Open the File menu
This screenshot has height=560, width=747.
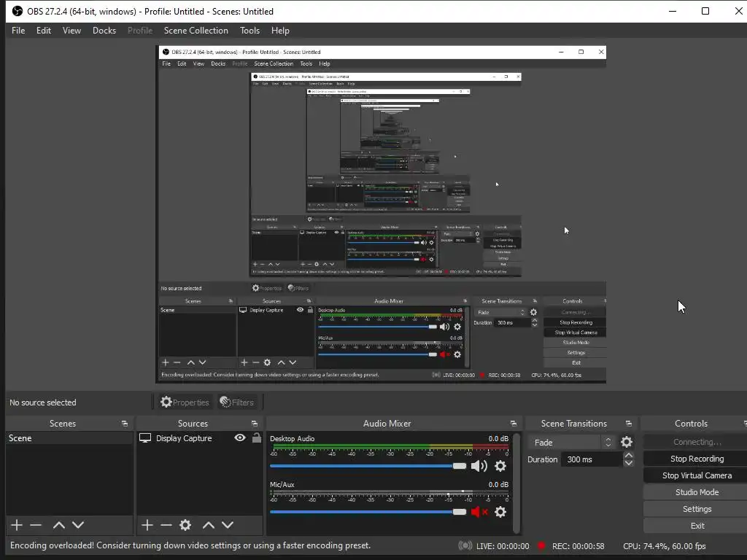click(18, 31)
